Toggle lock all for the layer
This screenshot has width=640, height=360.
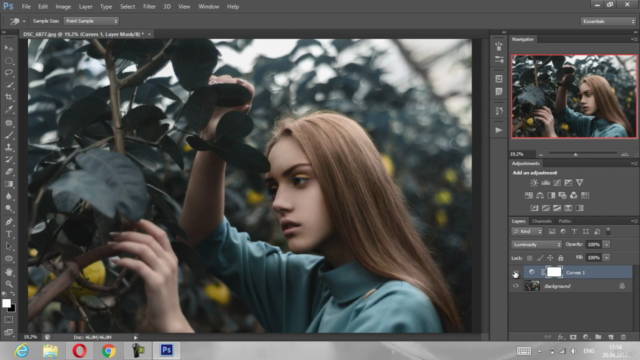561,258
